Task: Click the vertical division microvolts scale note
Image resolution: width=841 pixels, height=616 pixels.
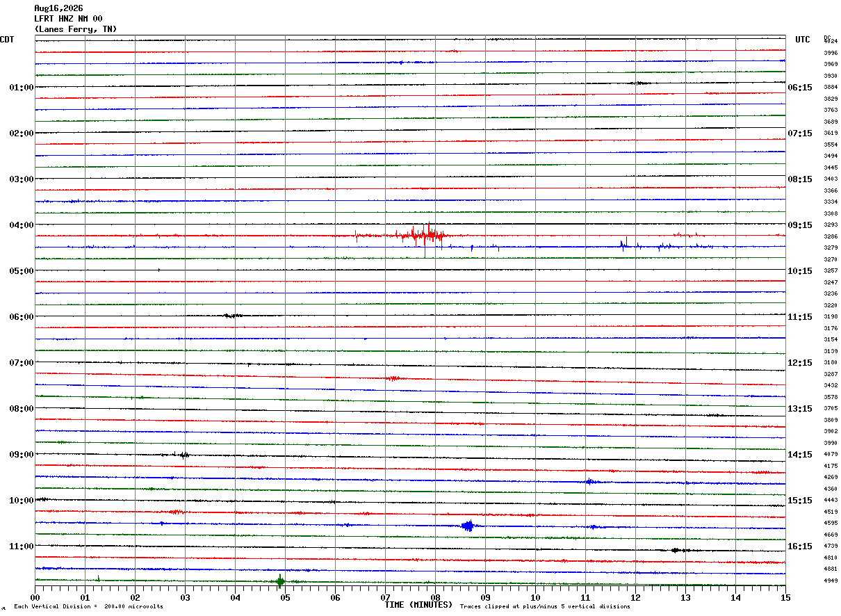Action: [88, 607]
